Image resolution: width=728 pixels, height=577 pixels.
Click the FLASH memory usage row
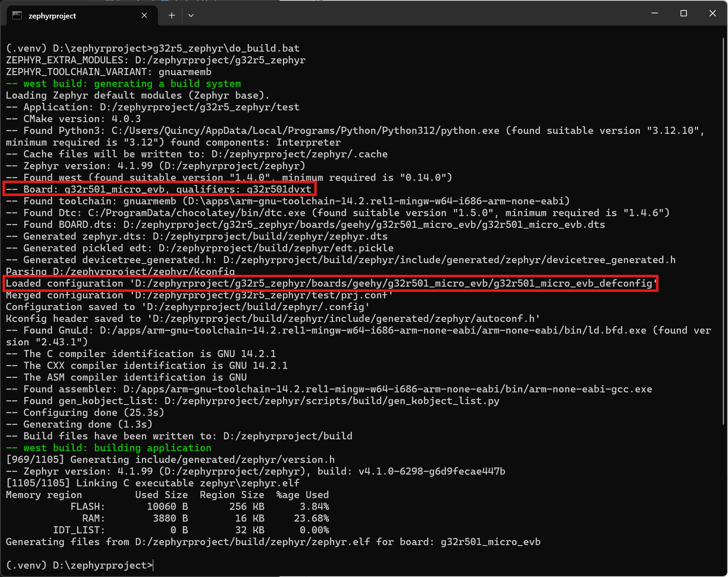(x=199, y=507)
